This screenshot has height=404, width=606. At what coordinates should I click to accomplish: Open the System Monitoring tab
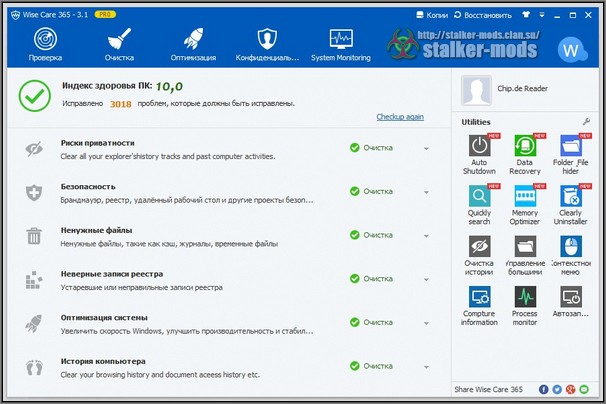[x=341, y=44]
